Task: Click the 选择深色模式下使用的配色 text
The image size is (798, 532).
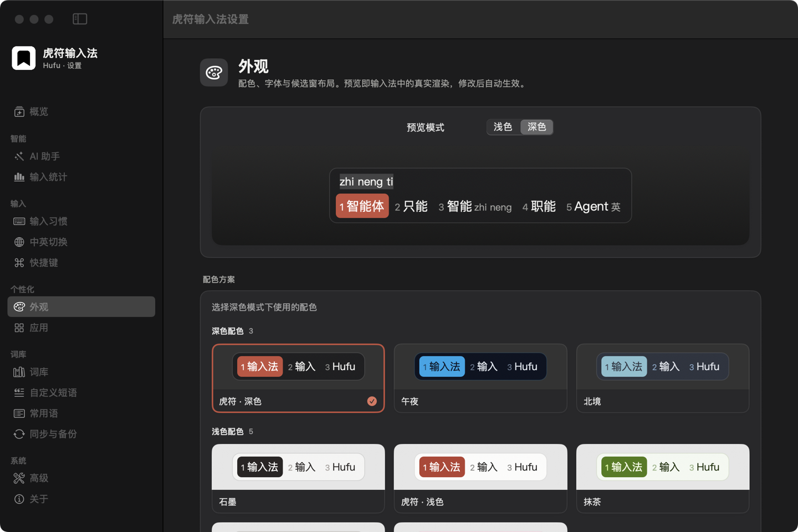Action: [264, 307]
